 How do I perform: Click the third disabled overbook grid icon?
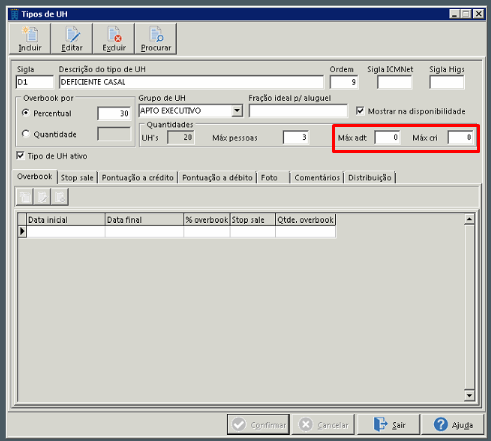tap(60, 197)
